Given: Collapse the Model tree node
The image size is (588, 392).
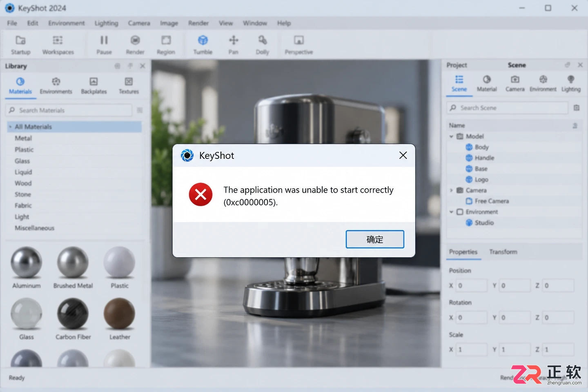Looking at the screenshot, I should tap(451, 136).
